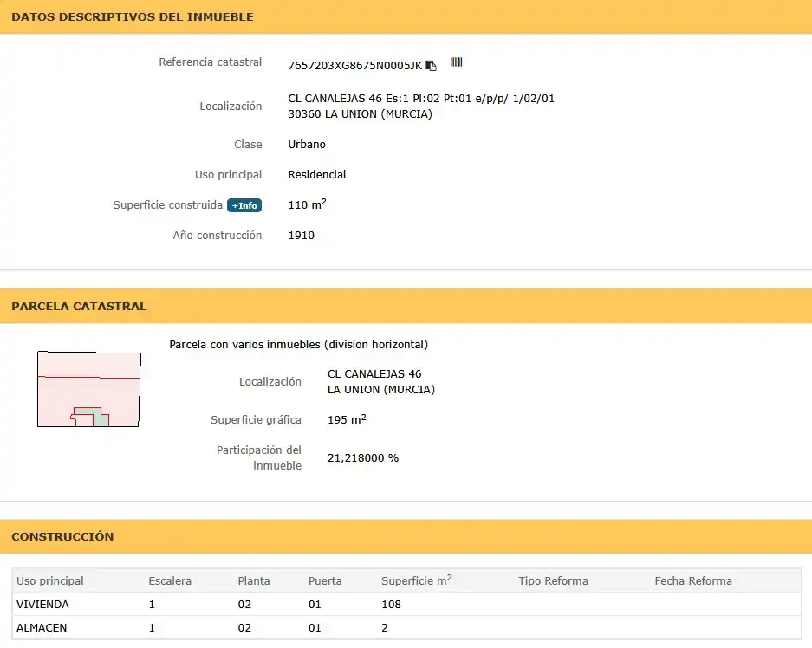Collapse the Parcela catastral section header
Viewport: 812px width, 648px height.
pos(406,306)
